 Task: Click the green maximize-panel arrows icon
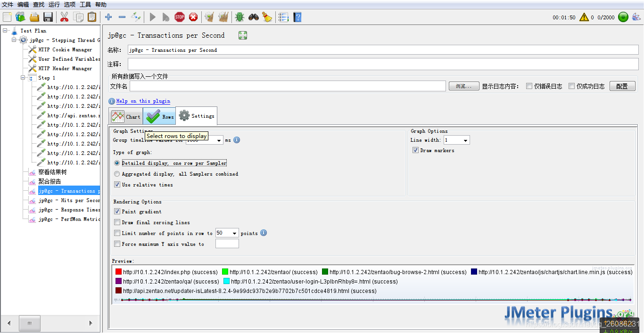point(243,35)
